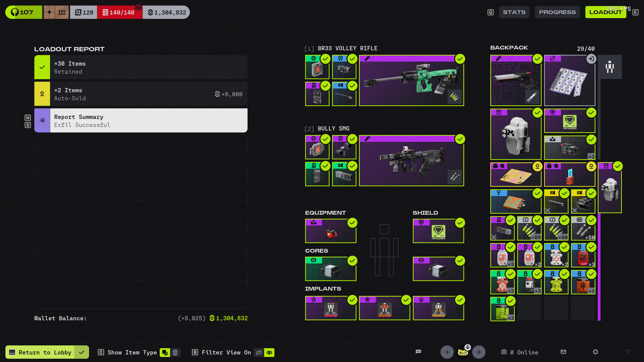Toggle Show Item Type to currency view
Viewport: 644px width, 362px height.
click(x=175, y=352)
